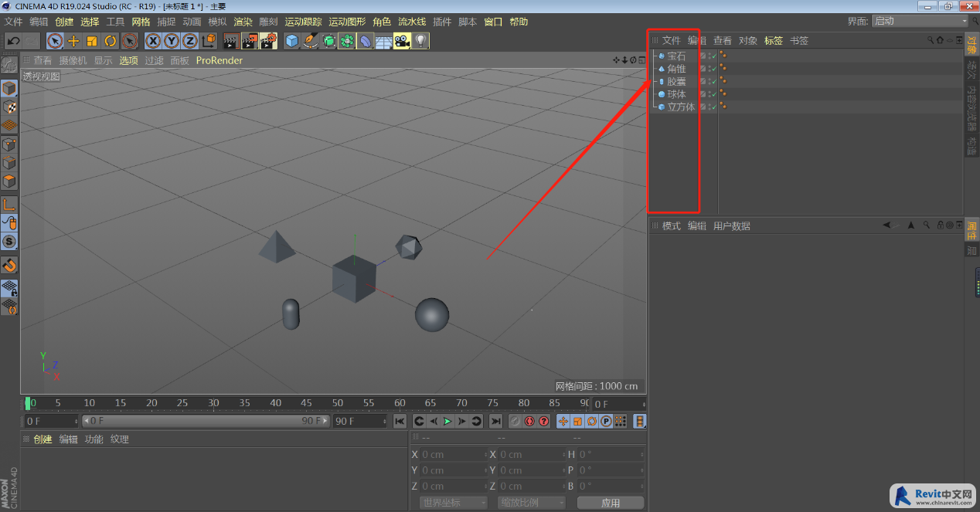Toggle the 宝石 enabled checkmark

pos(713,56)
